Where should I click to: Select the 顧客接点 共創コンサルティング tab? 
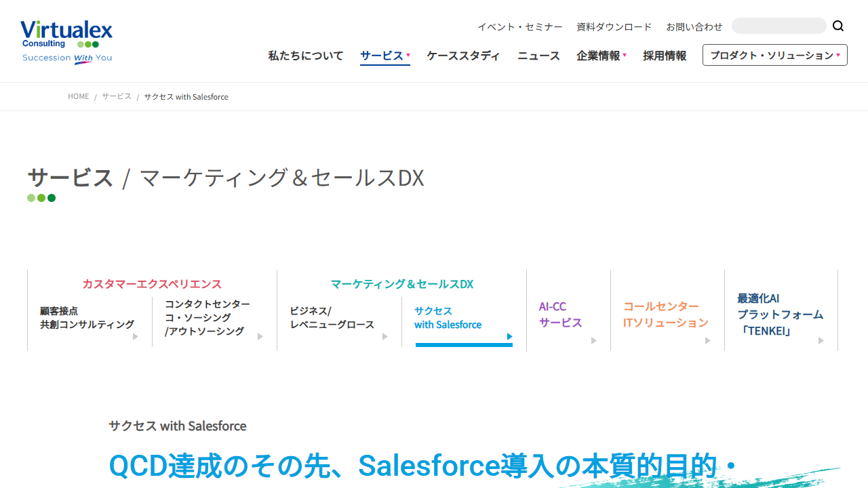(x=90, y=322)
